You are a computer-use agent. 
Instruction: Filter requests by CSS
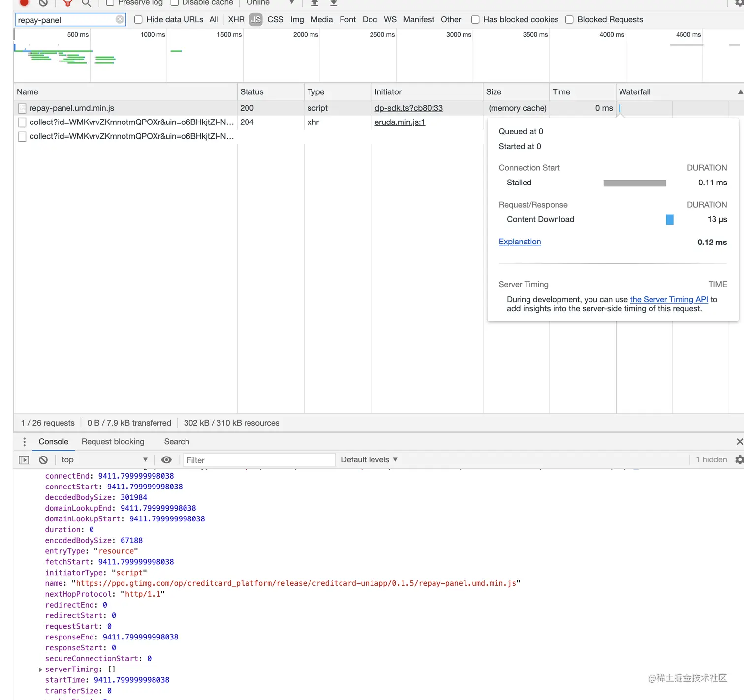point(276,20)
